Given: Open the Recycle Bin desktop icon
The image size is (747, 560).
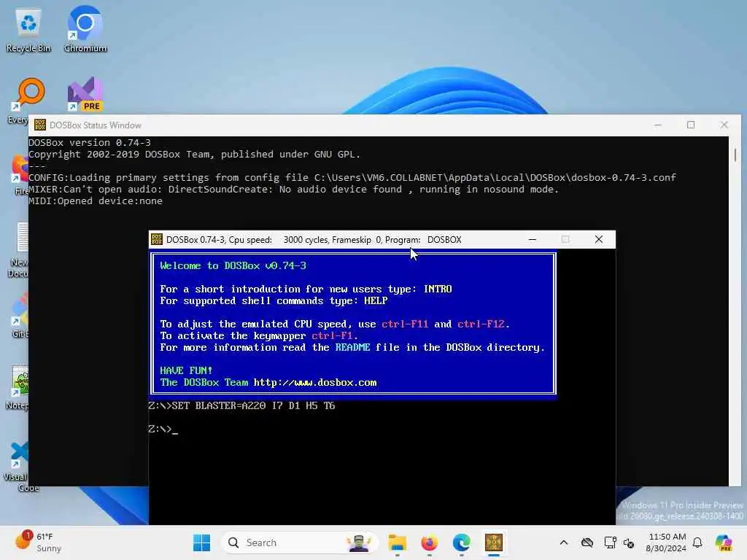Looking at the screenshot, I should point(28,29).
